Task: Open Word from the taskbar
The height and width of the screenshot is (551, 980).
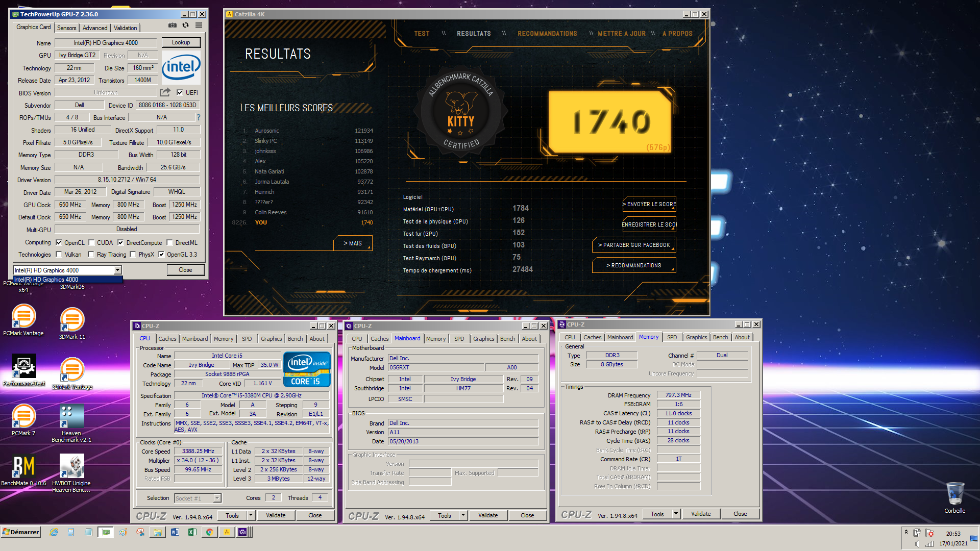Action: coord(175,532)
